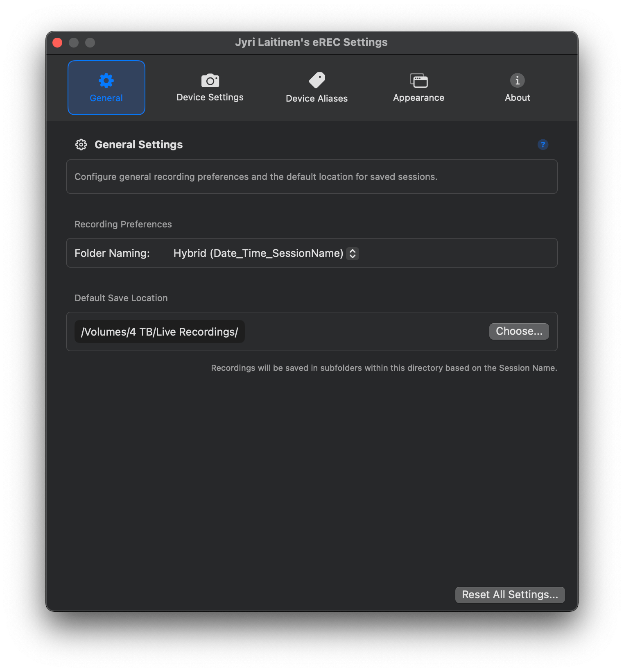The image size is (624, 672).
Task: Click the Recording Preferences label
Action: point(123,224)
